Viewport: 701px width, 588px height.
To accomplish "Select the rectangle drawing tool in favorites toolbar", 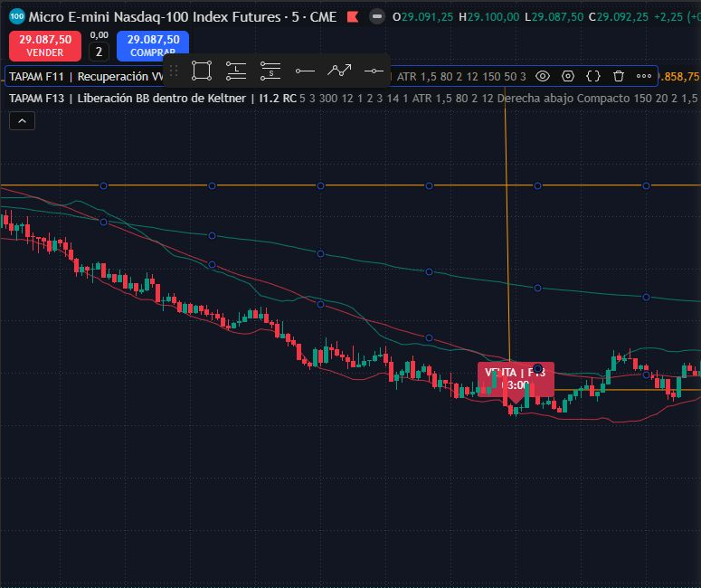I will pyautogui.click(x=202, y=71).
